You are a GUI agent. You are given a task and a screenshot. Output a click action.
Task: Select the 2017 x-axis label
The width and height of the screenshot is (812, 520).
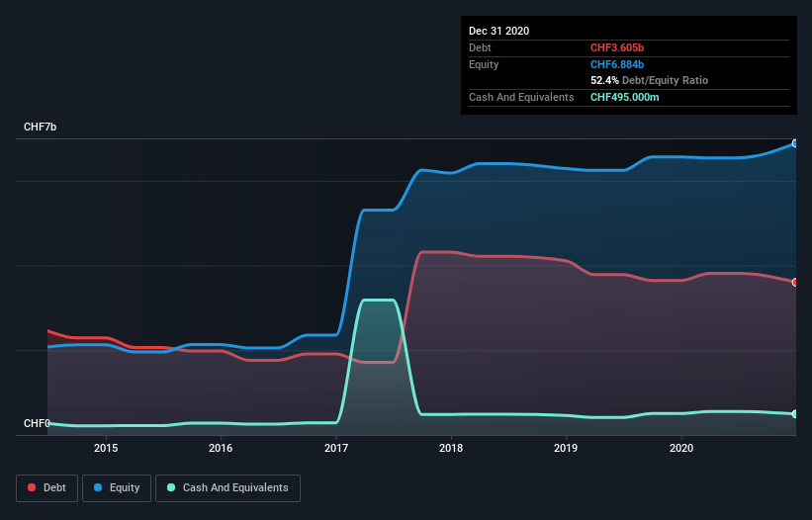[x=336, y=448]
